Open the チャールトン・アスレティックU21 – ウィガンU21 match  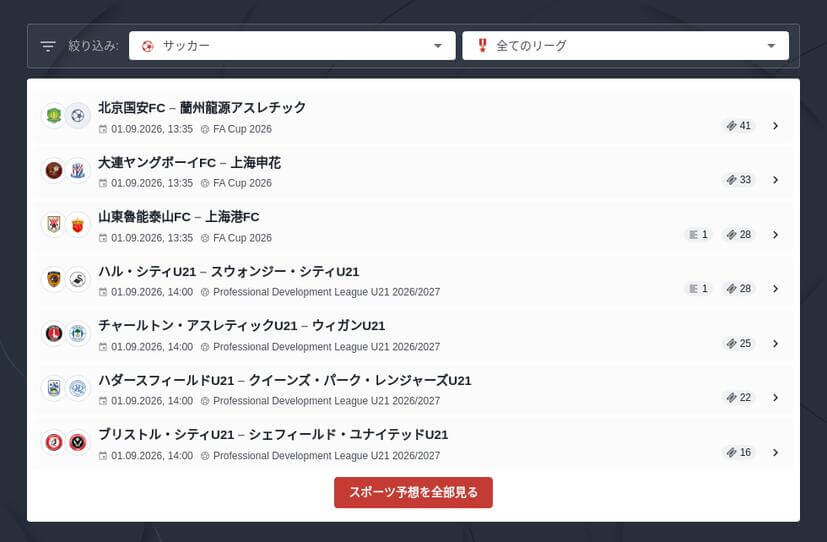[x=414, y=335]
